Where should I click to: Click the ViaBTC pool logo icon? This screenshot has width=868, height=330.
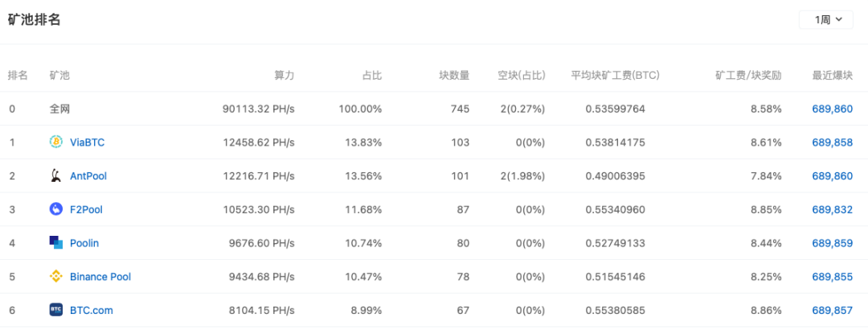coord(56,142)
